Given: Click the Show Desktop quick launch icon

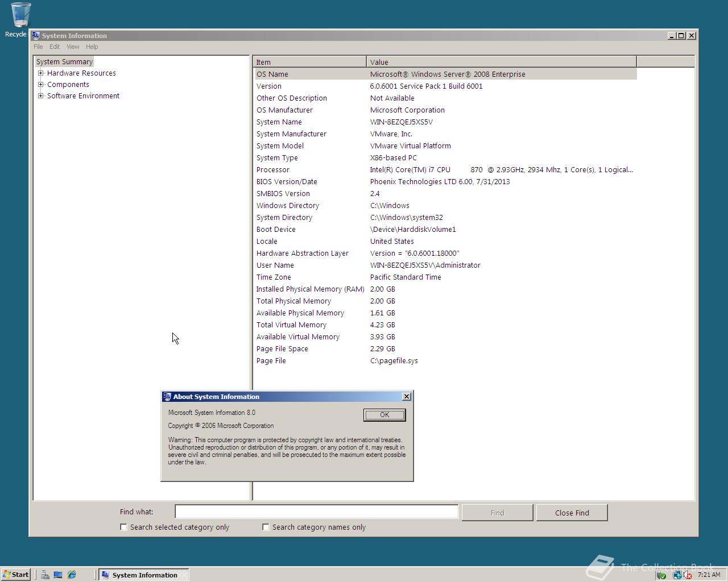Looking at the screenshot, I should pyautogui.click(x=58, y=575).
